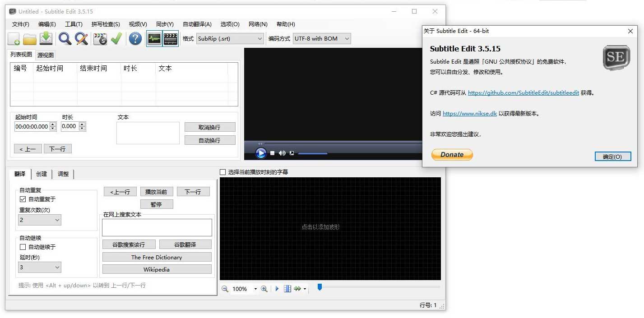Mute video using the speaker icon
The image size is (644, 318).
(282, 153)
